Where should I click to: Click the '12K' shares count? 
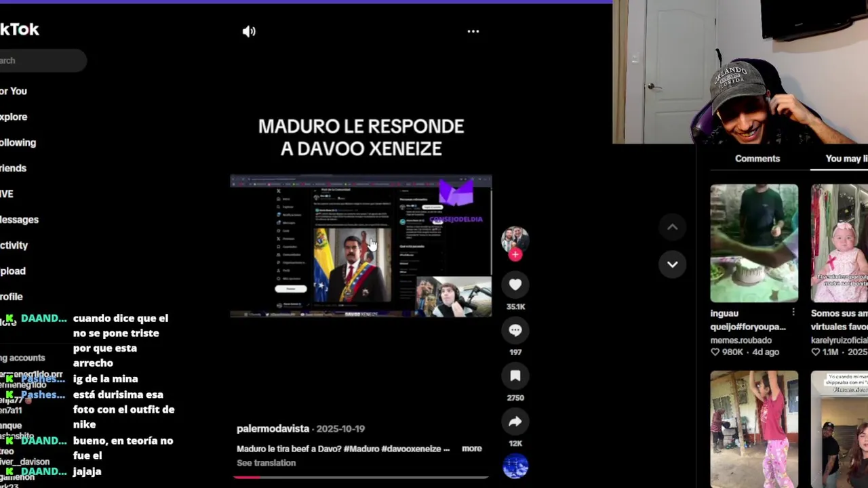pos(515,443)
